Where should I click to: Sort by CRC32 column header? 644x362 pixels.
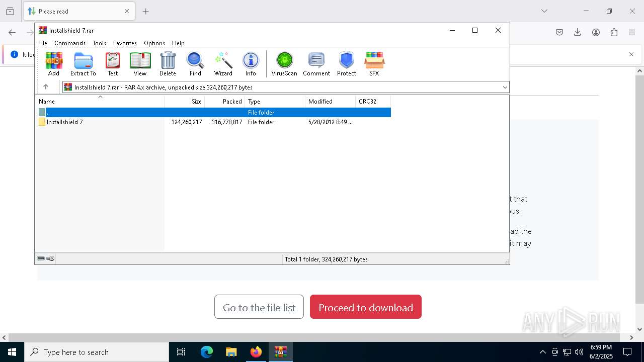[373, 102]
